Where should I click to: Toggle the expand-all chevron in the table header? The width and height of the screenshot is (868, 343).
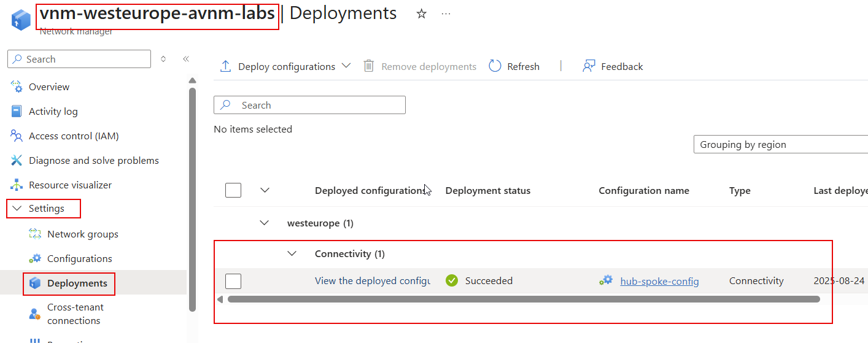265,190
